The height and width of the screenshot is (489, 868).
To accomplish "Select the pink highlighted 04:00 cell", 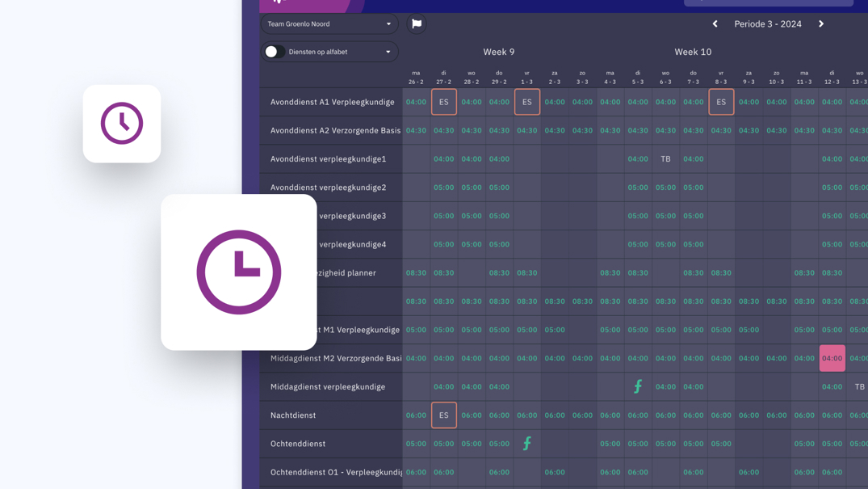I will click(832, 358).
